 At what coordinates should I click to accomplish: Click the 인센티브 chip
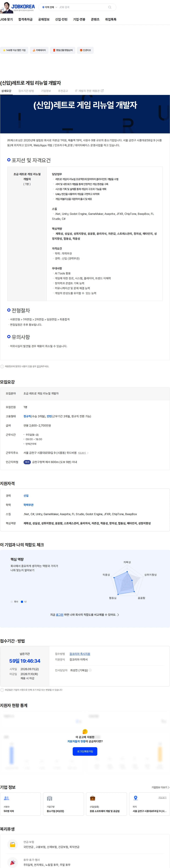pos(86,50)
